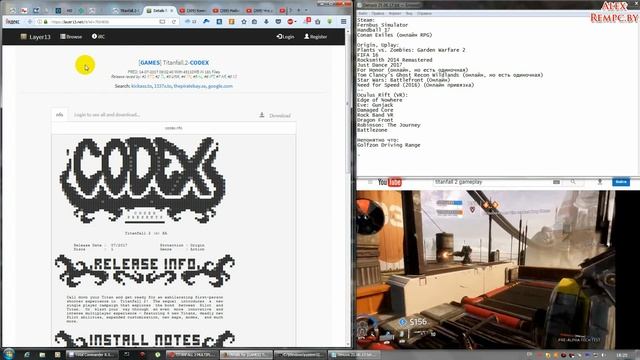Open the CODEX group link in the title
The width and height of the screenshot is (640, 360).
(x=199, y=63)
